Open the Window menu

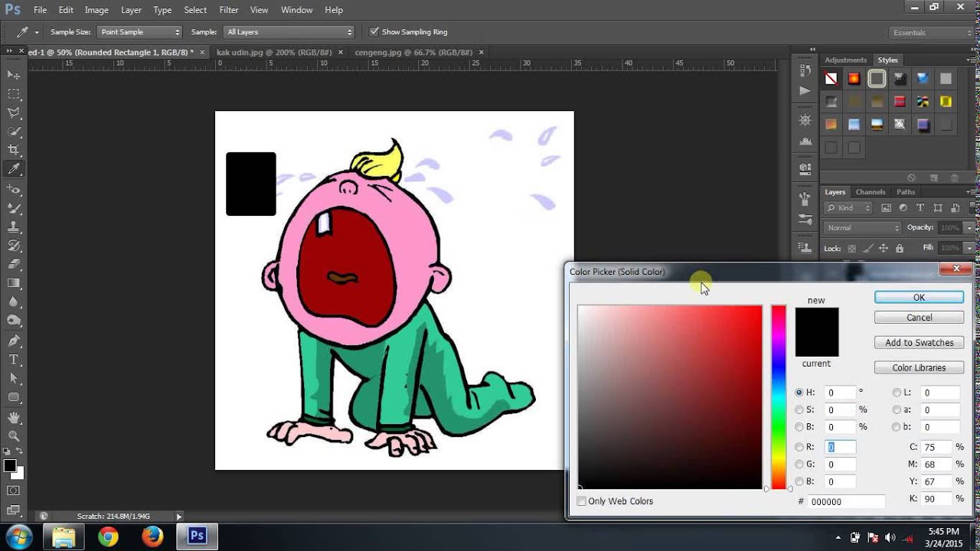[296, 10]
